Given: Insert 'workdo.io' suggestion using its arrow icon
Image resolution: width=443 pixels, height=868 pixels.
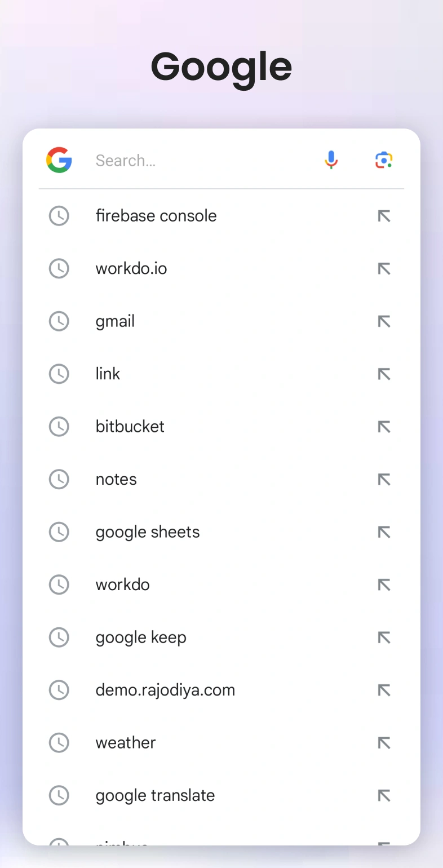Looking at the screenshot, I should [384, 269].
